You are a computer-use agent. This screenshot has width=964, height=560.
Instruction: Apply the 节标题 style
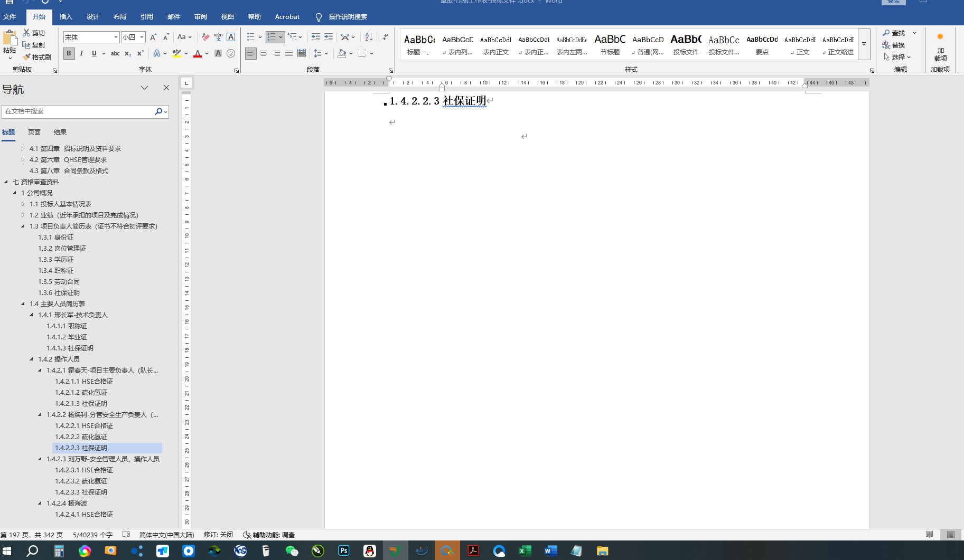click(610, 44)
